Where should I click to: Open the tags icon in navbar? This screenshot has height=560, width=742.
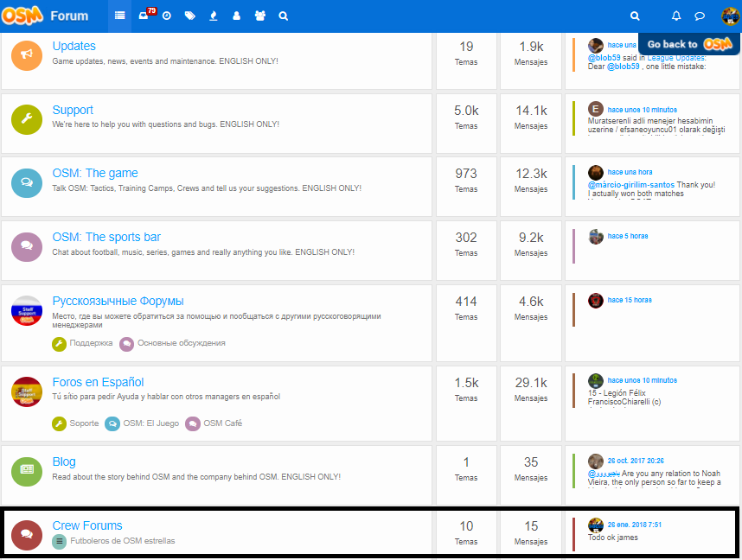click(189, 16)
